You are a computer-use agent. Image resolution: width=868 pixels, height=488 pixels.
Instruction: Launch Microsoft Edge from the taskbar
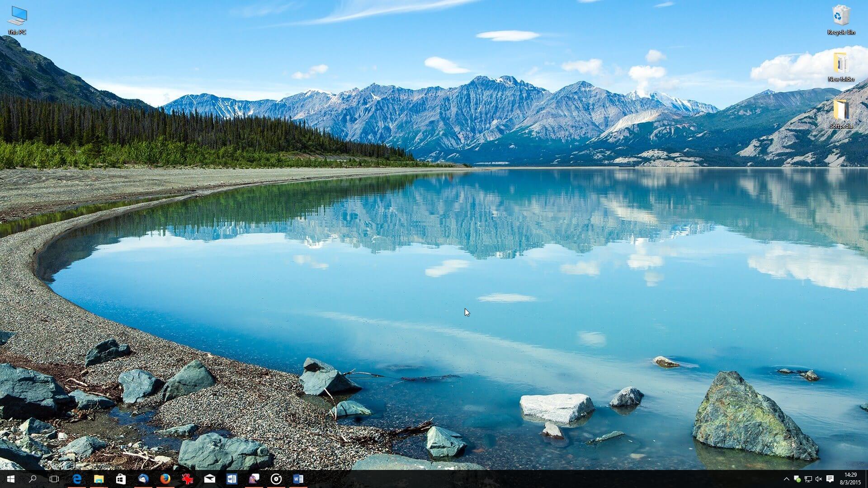(x=77, y=479)
